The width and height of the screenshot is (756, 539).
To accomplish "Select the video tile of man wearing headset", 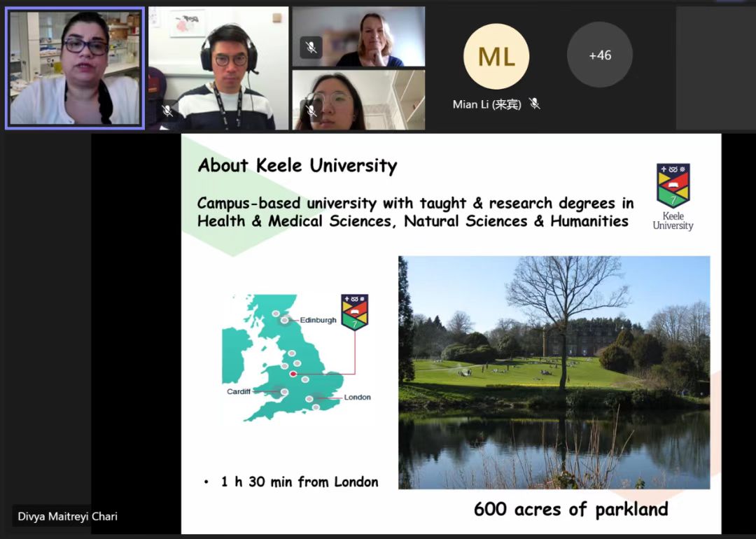I will point(218,69).
